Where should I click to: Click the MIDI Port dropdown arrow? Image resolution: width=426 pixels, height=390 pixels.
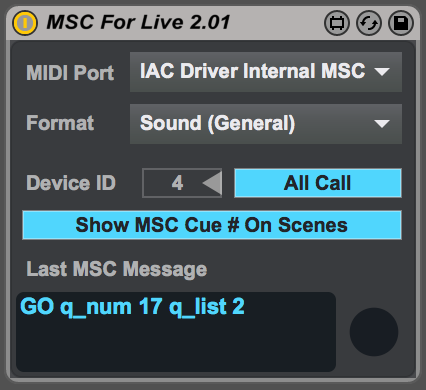382,72
